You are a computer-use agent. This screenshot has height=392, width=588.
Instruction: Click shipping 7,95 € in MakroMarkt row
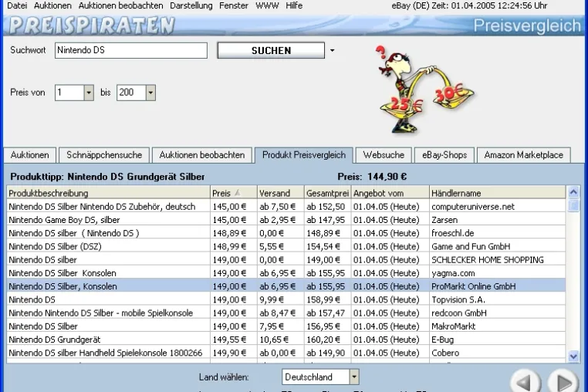(x=272, y=326)
